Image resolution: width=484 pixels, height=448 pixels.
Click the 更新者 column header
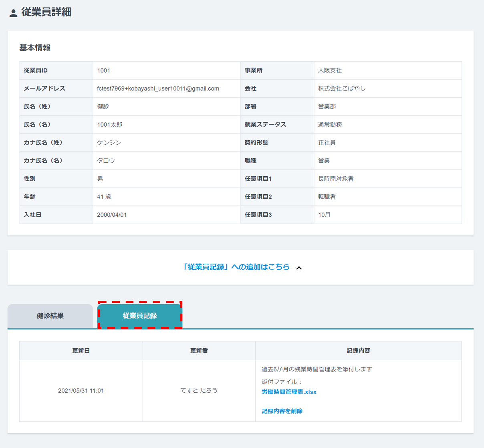[199, 351]
